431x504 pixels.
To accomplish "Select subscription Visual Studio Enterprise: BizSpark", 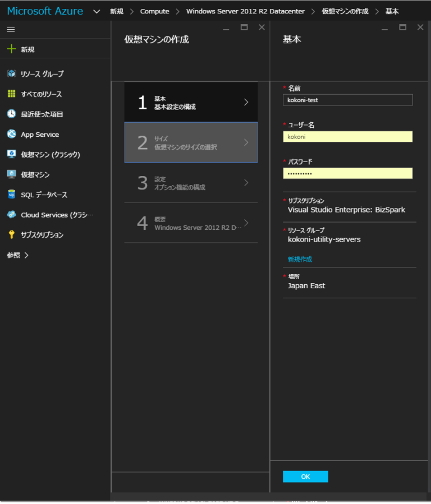I will pos(346,210).
